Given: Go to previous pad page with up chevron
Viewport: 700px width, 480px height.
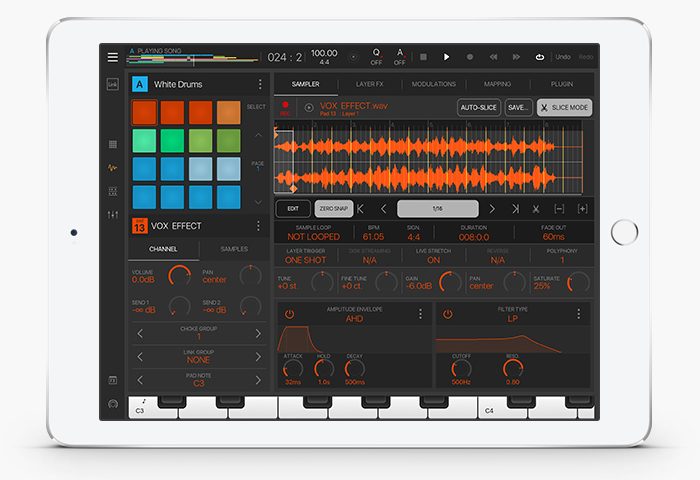Looking at the screenshot, I should (258, 134).
